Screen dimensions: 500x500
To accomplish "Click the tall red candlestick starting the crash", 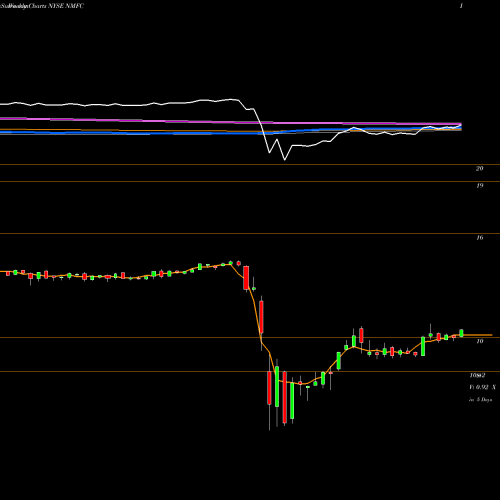I will tap(246, 278).
